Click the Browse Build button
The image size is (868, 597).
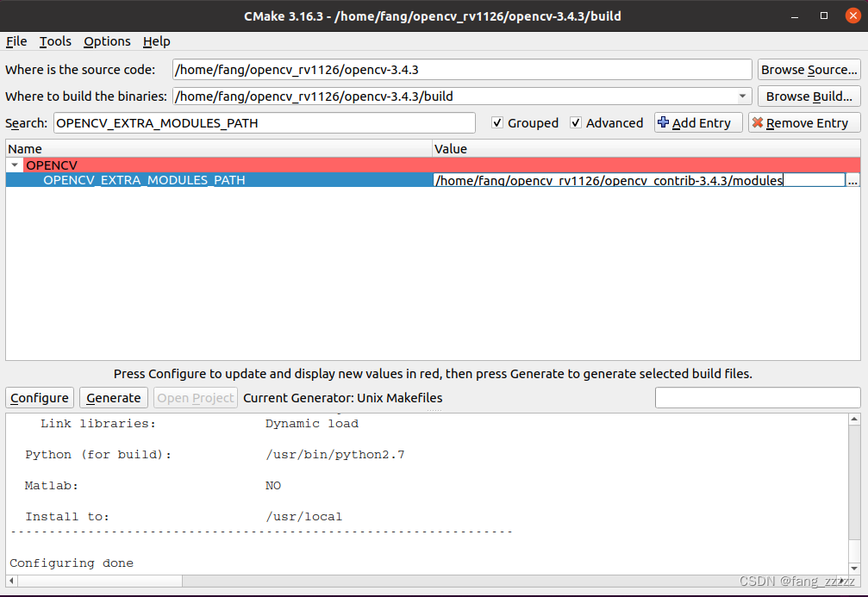[x=809, y=96]
